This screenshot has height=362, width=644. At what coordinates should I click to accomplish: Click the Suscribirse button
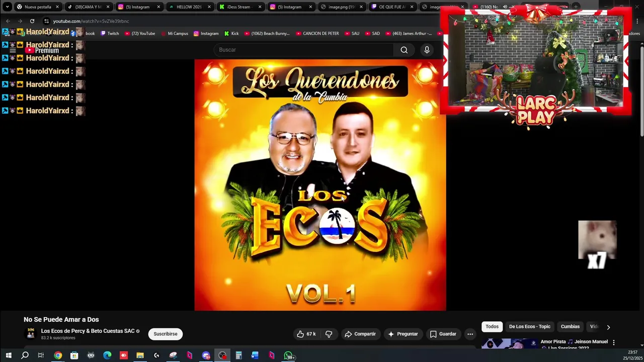166,334
